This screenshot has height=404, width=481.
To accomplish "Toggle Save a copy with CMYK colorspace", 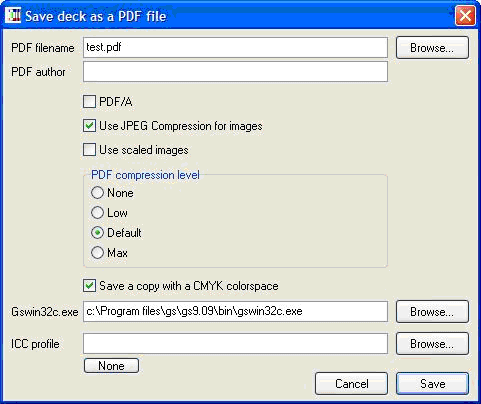I will (x=89, y=286).
